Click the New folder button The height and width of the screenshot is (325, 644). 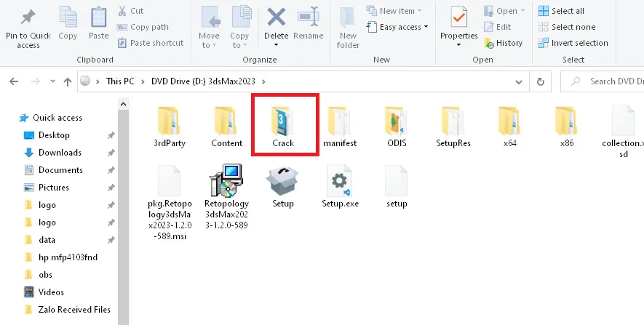(x=348, y=27)
